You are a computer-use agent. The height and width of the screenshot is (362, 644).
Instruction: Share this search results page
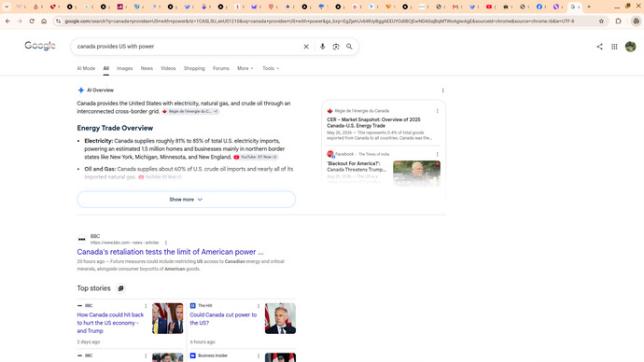599,47
